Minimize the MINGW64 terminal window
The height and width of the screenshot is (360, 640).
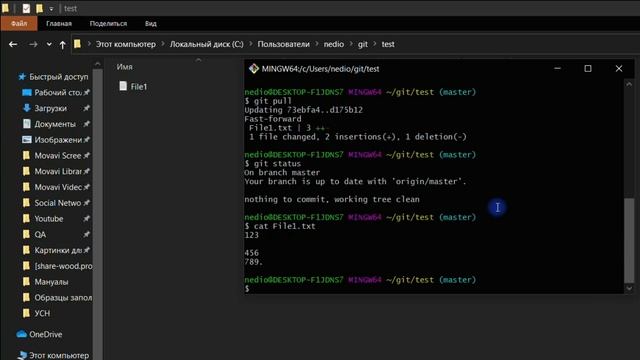pos(557,69)
